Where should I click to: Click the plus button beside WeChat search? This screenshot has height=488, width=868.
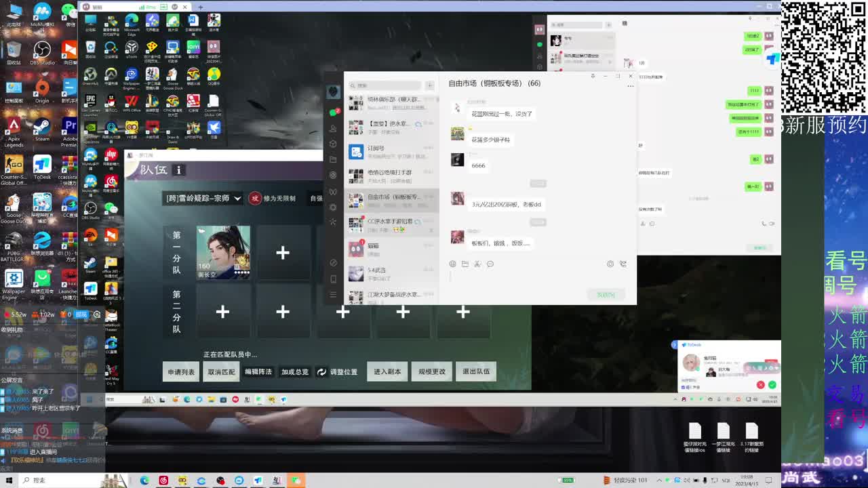430,85
